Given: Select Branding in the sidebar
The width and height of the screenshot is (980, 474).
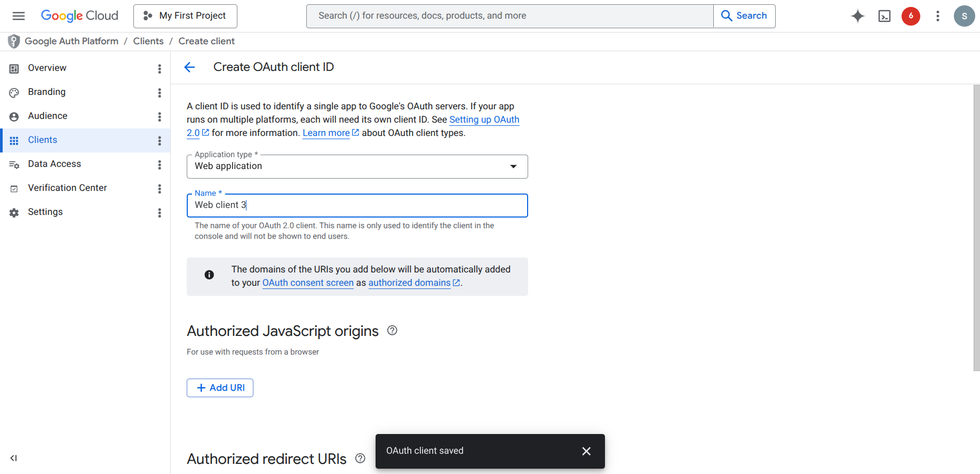Looking at the screenshot, I should click(85, 92).
